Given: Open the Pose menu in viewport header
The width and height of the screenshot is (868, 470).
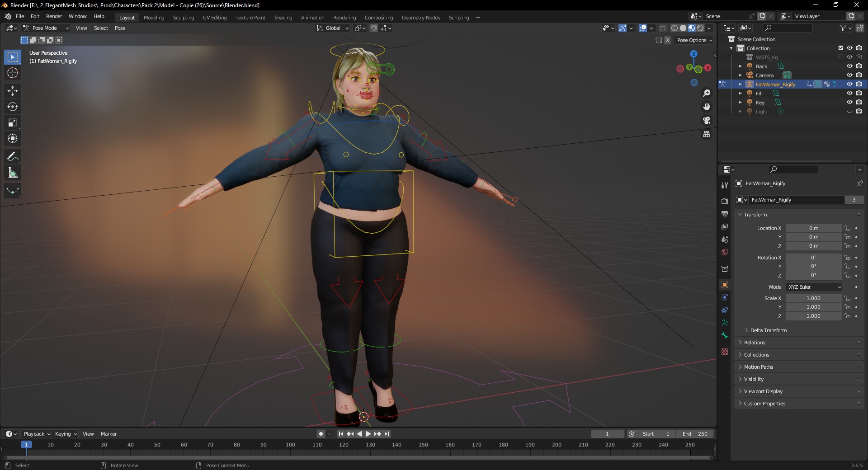Looking at the screenshot, I should (120, 28).
